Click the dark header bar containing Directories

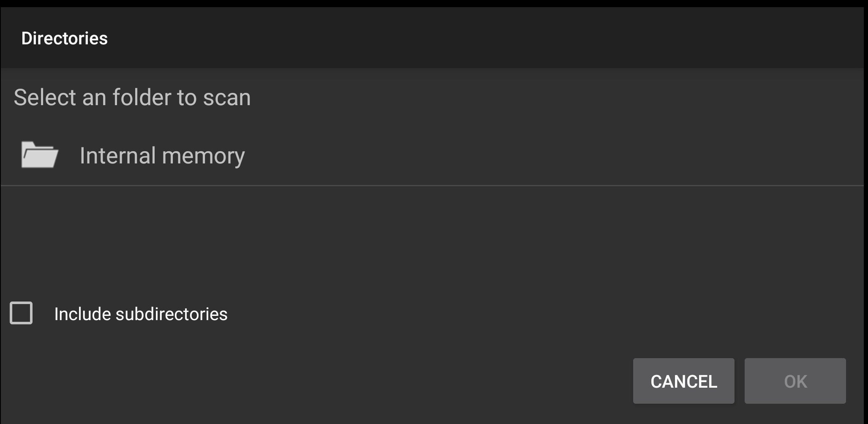[432, 38]
